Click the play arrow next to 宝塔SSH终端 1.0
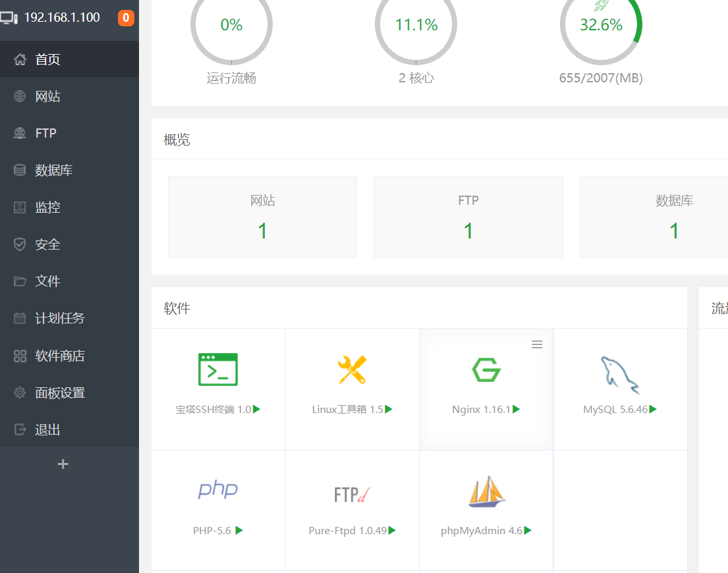The width and height of the screenshot is (728, 573). pos(257,409)
